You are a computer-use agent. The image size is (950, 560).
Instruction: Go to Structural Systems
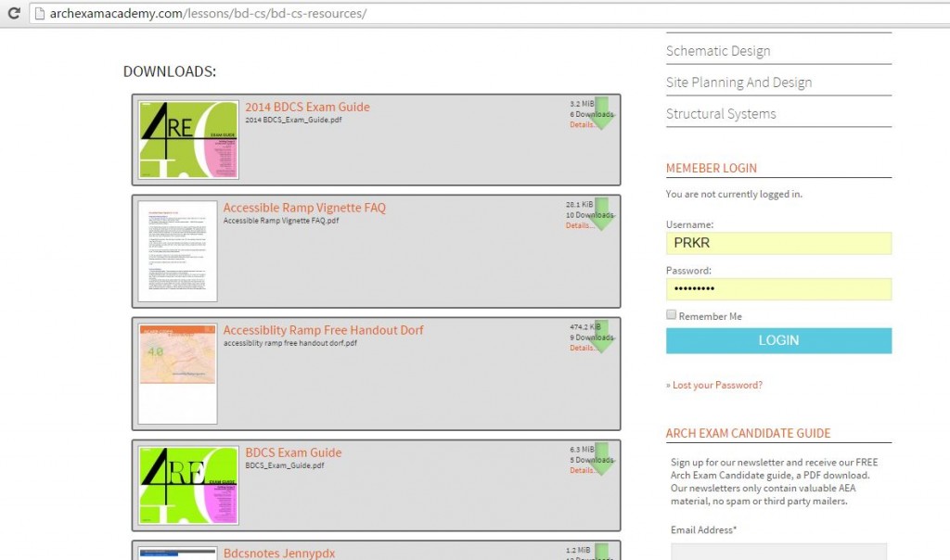pyautogui.click(x=721, y=113)
